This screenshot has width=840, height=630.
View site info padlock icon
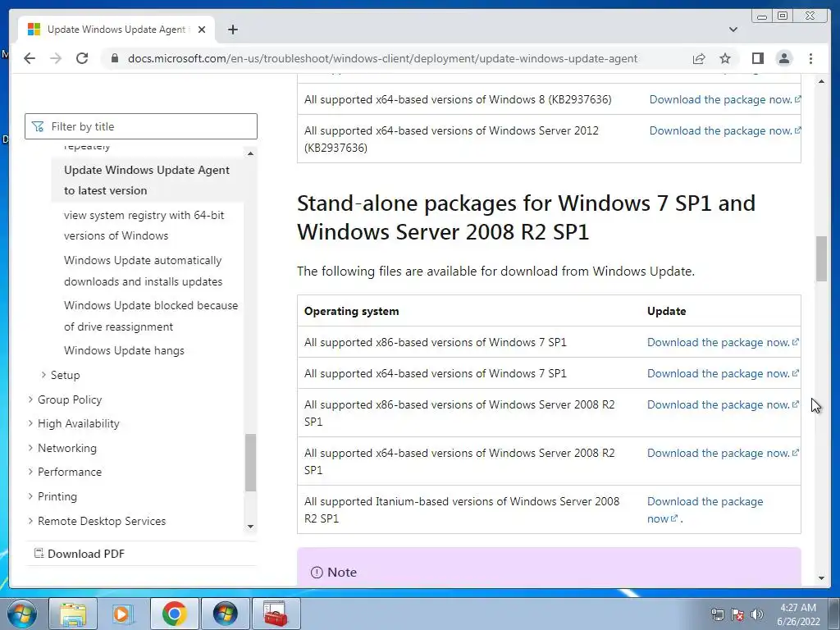tap(114, 58)
